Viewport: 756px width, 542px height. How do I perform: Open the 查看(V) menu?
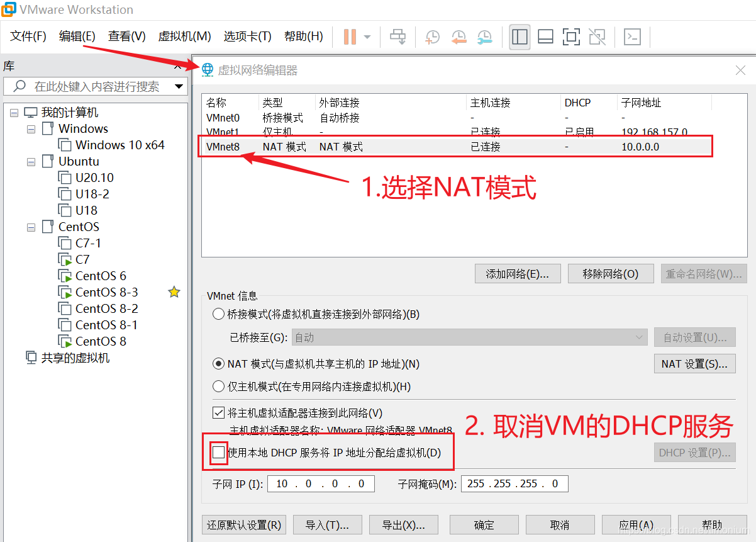[x=126, y=37]
